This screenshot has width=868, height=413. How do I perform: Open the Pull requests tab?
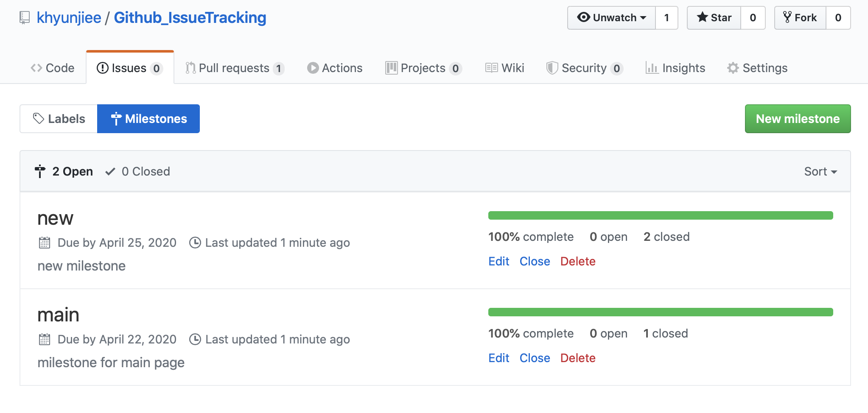234,68
